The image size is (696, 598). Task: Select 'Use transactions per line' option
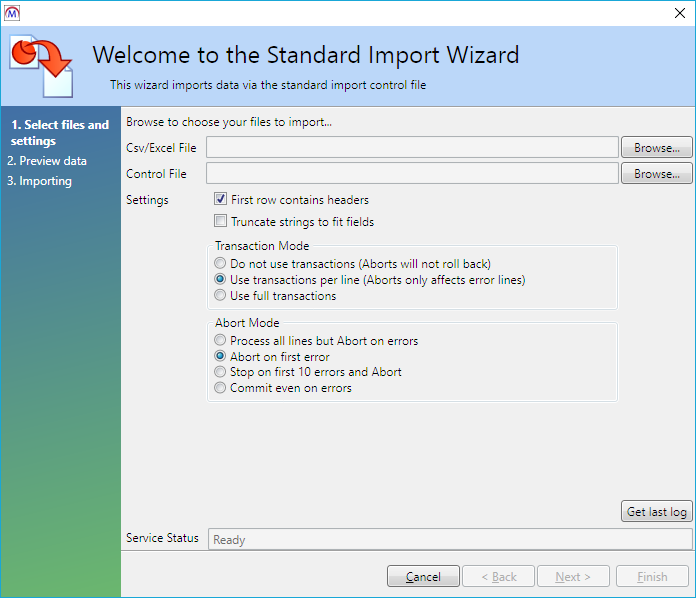click(x=221, y=280)
